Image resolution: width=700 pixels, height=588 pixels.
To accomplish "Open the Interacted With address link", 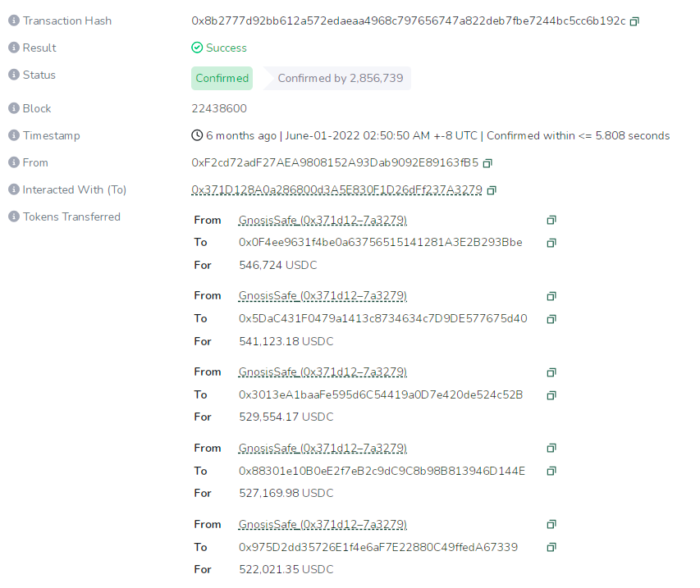I will click(336, 190).
